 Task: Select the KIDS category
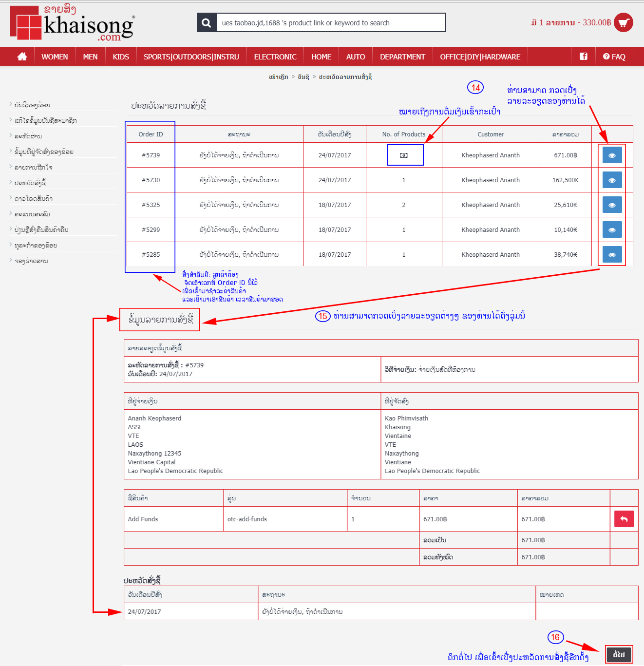pos(121,57)
